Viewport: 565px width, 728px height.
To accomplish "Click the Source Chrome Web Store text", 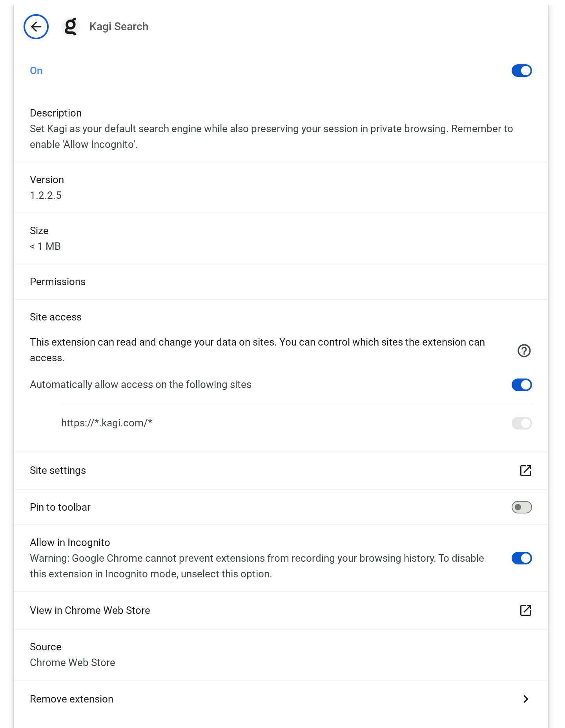I will [73, 662].
